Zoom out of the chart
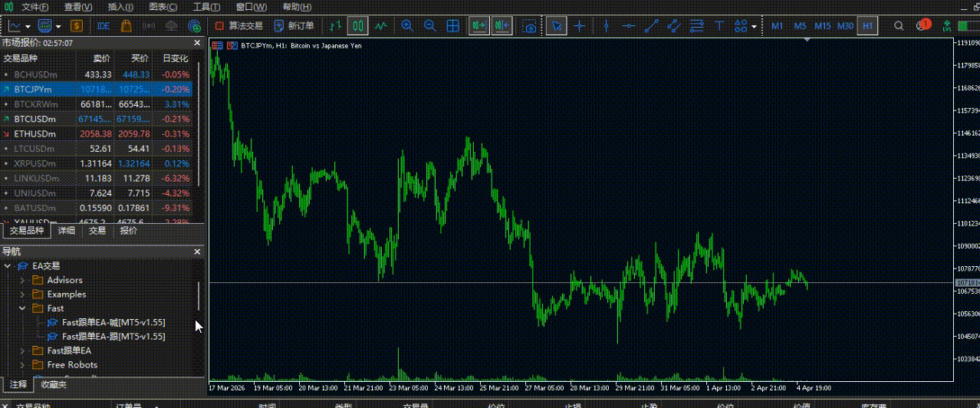The width and height of the screenshot is (980, 408). point(430,25)
